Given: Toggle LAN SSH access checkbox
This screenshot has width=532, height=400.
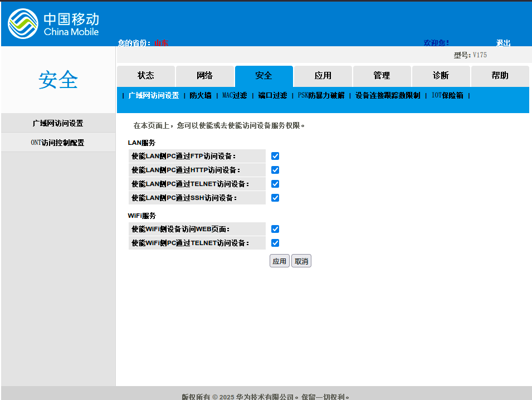Looking at the screenshot, I should point(275,198).
